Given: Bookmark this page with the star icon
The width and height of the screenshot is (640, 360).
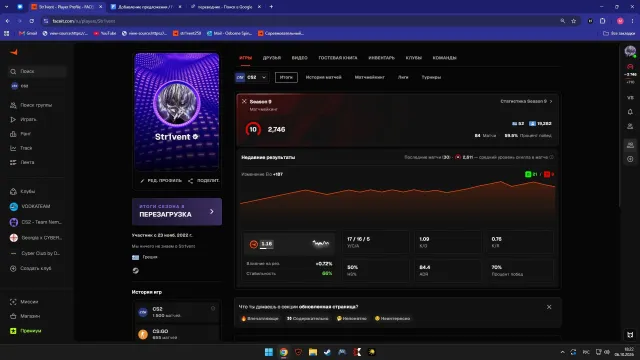Looking at the screenshot, I should pyautogui.click(x=573, y=21).
